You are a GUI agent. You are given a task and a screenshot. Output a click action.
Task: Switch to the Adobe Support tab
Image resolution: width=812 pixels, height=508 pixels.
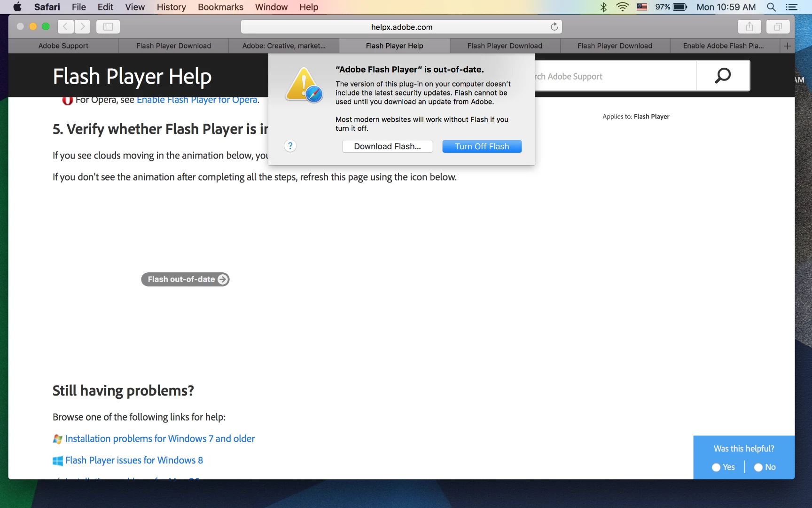coord(63,46)
